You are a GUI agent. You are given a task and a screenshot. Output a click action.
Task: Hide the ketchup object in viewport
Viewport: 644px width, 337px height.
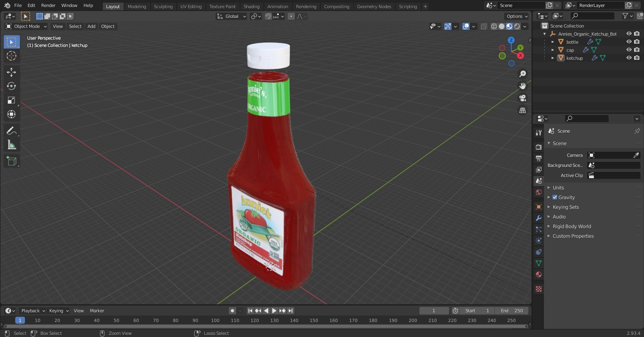click(x=629, y=58)
